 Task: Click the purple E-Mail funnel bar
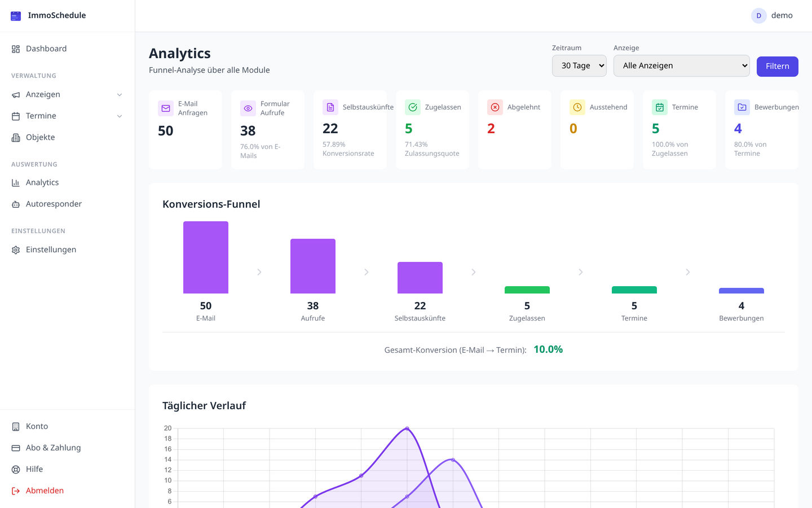pos(205,257)
